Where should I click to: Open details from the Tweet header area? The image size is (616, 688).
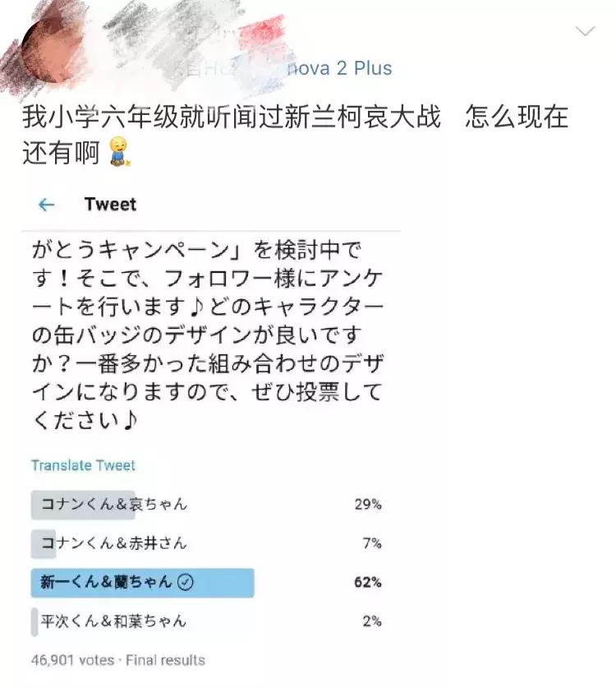(x=109, y=204)
